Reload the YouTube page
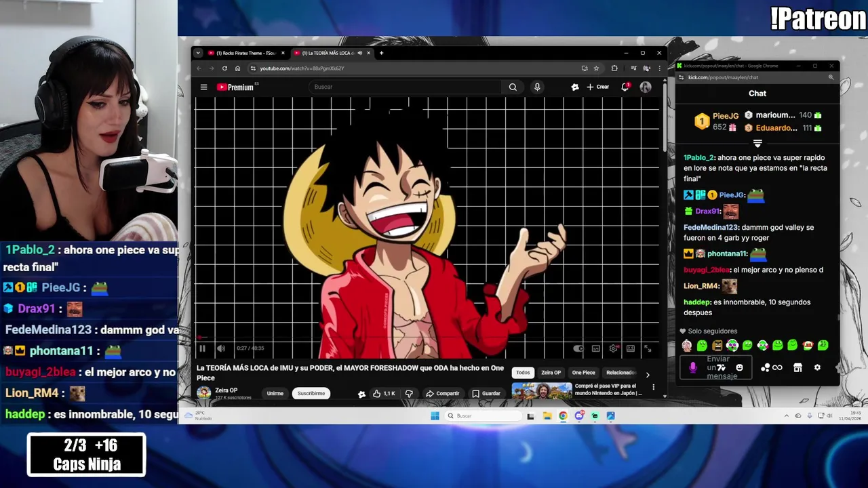Viewport: 868px width, 488px height. point(224,68)
